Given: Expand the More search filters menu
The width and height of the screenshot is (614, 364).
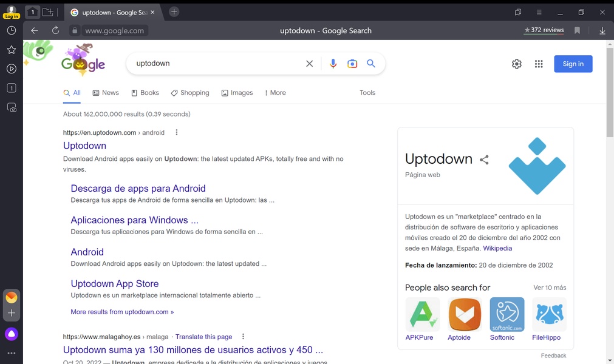Looking at the screenshot, I should pos(275,93).
